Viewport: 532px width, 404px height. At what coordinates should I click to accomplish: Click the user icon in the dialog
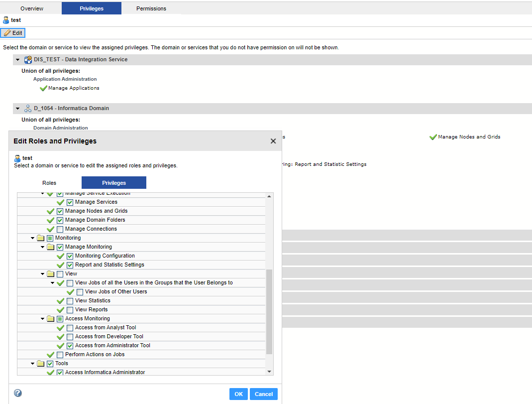point(17,158)
